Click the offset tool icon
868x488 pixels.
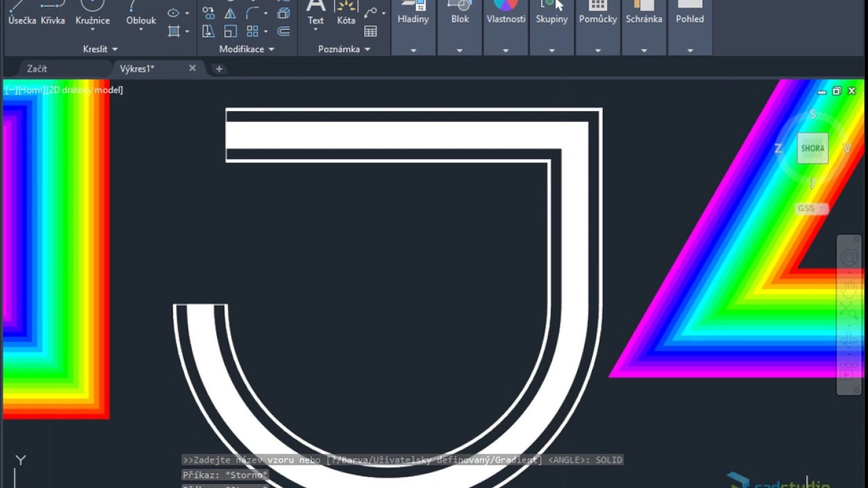coord(284,31)
